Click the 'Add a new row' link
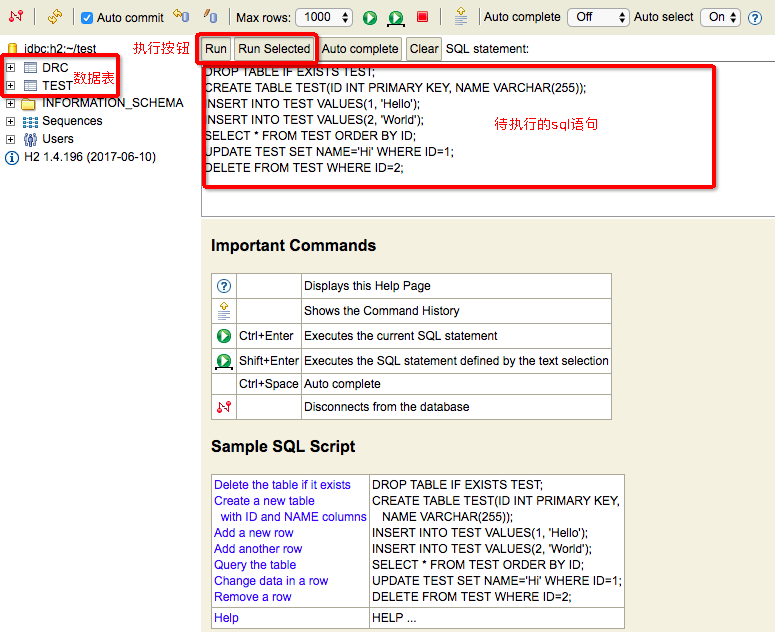 tap(254, 533)
